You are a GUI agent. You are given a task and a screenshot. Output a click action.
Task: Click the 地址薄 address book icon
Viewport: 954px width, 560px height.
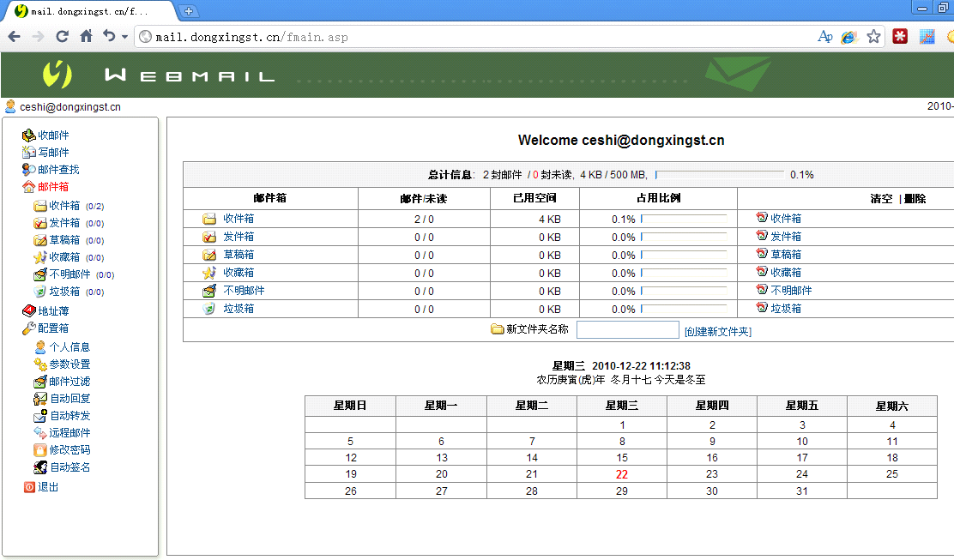(x=29, y=311)
